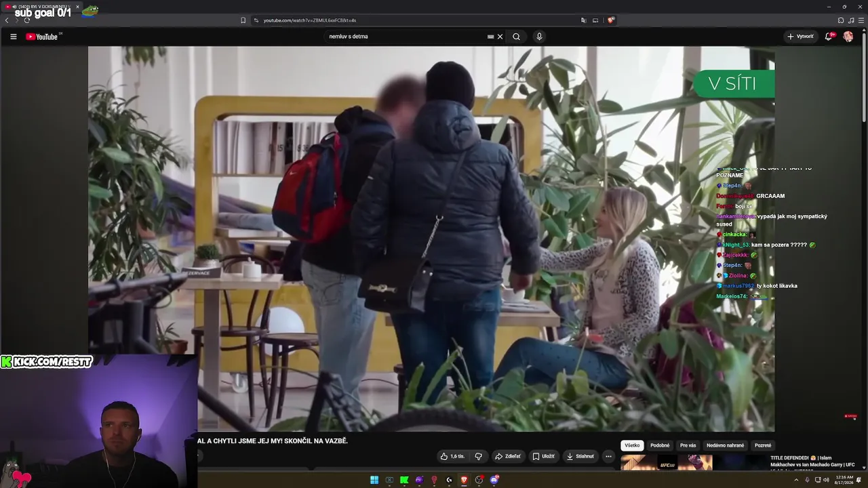Open Brave Shields icon in address bar
The height and width of the screenshot is (488, 868).
(610, 20)
